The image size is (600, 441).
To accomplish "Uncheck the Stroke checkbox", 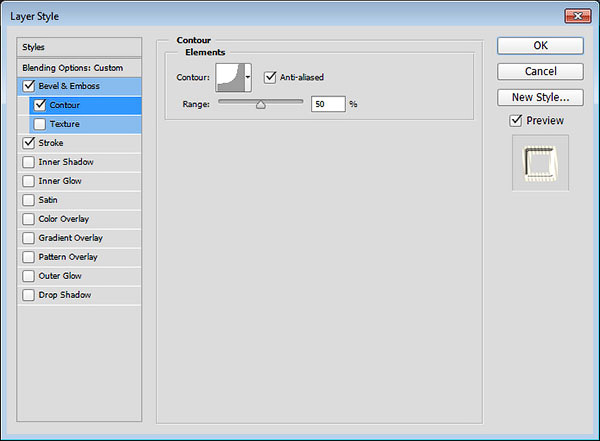I will pos(29,143).
